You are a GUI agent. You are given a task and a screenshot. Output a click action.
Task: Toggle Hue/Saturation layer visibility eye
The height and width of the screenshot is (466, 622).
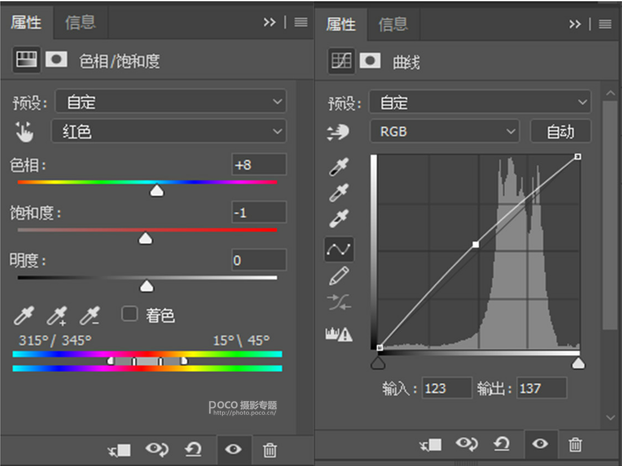(233, 449)
